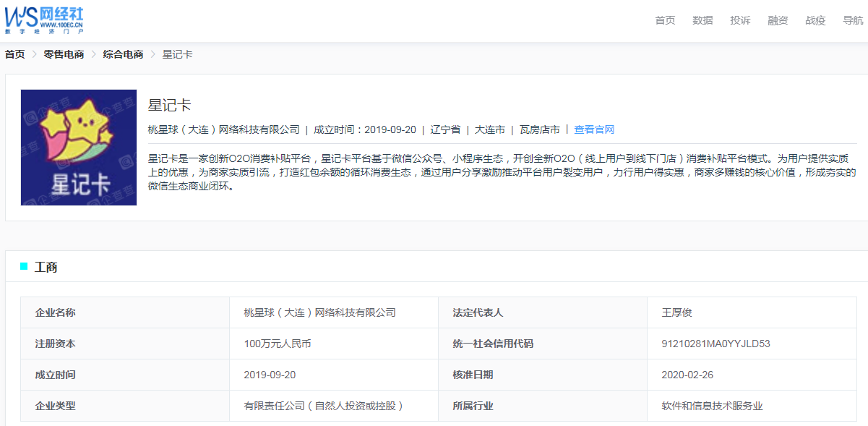Click the cyan square icon beside 工商
Image resolution: width=868 pixels, height=426 pixels.
pos(24,267)
